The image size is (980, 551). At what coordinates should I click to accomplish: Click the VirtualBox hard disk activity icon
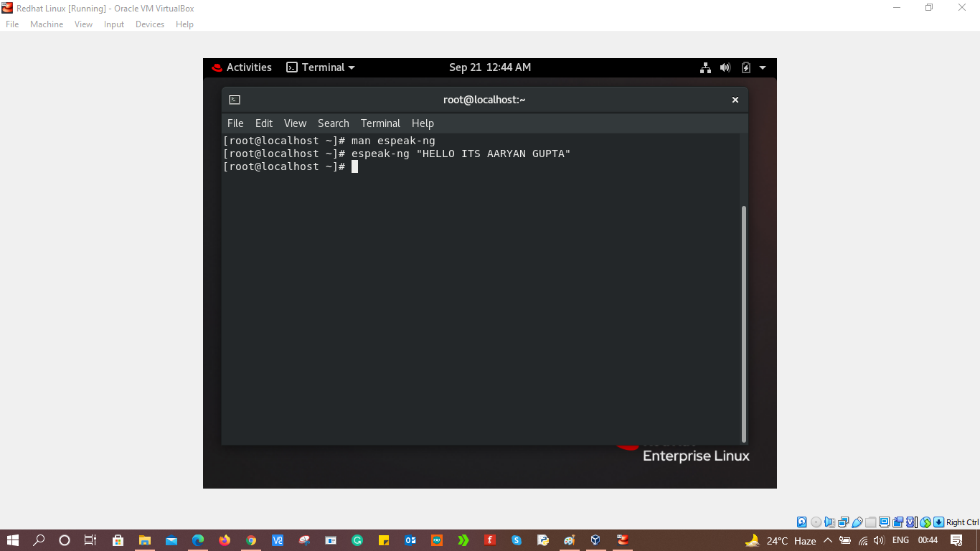point(801,522)
